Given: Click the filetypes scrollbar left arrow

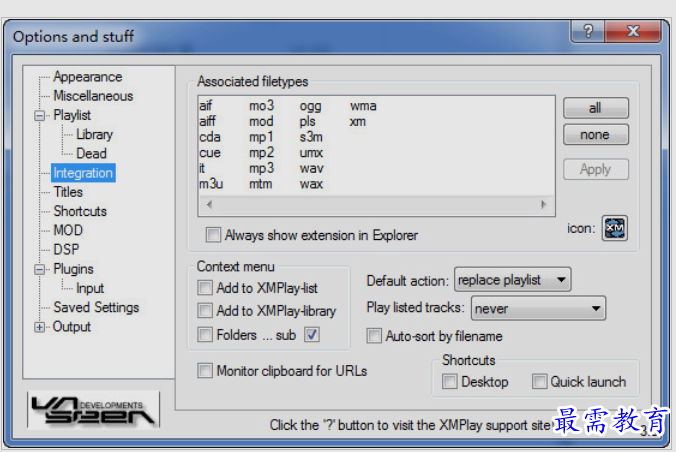Looking at the screenshot, I should point(209,204).
